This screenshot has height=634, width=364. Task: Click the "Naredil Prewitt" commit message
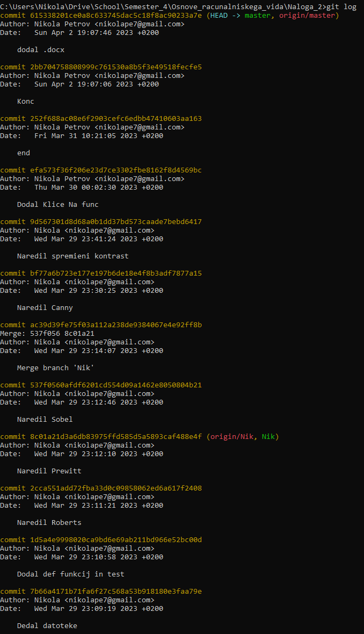[x=49, y=471]
